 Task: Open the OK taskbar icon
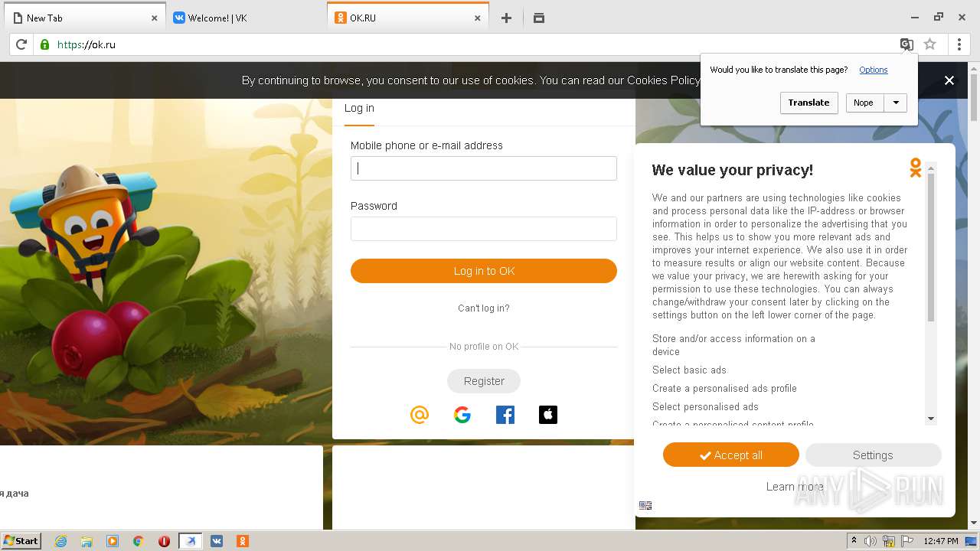click(243, 541)
